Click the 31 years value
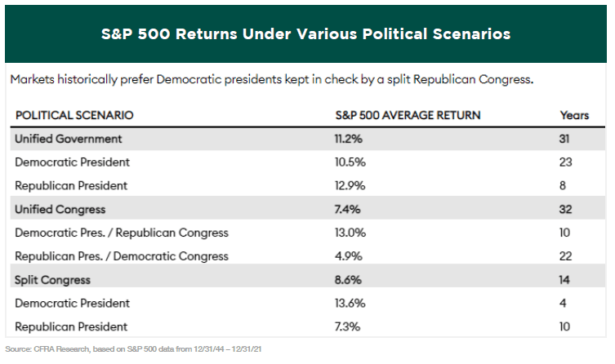 tap(565, 139)
